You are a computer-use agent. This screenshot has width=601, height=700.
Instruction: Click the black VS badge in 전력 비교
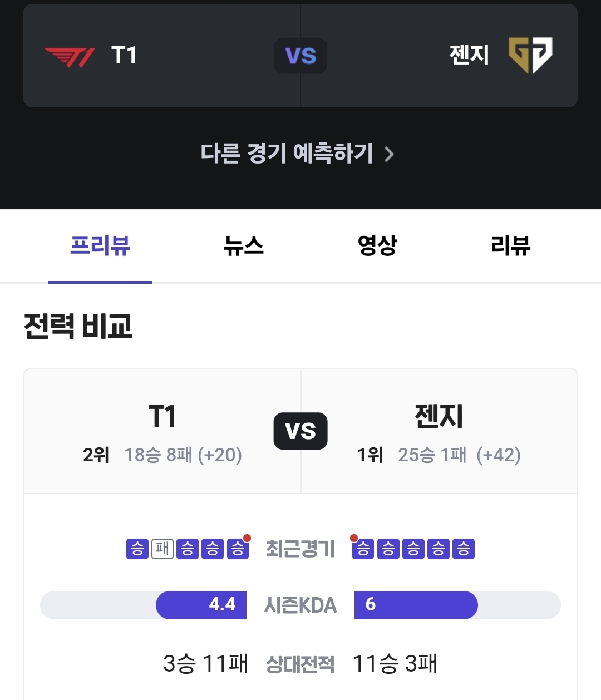pos(300,431)
